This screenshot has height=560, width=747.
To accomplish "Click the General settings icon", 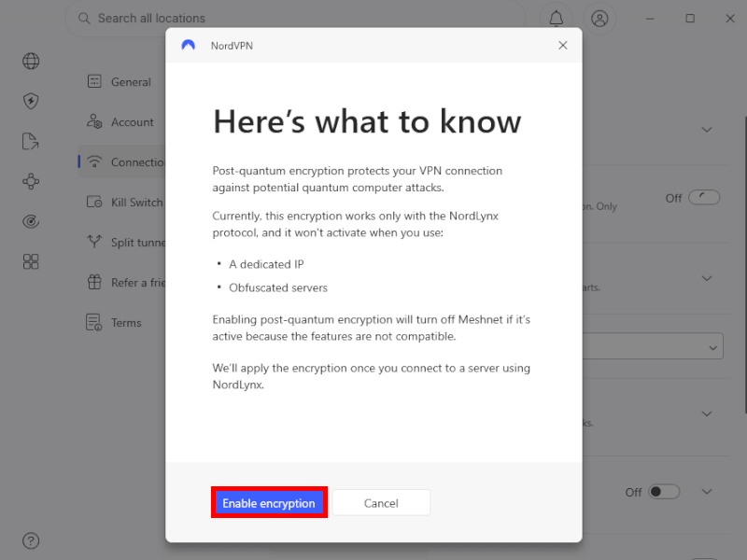I will [x=94, y=81].
